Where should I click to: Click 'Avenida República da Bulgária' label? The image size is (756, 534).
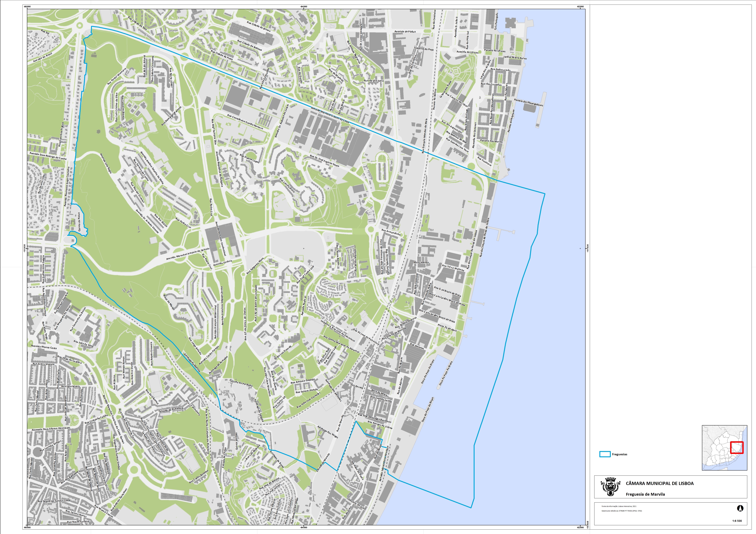pyautogui.click(x=219, y=169)
